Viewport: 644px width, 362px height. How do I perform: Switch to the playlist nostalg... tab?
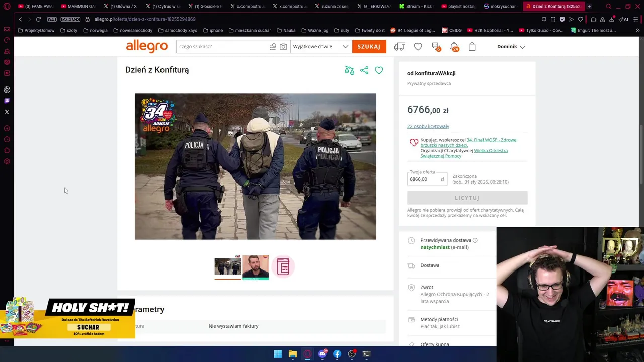[458, 6]
